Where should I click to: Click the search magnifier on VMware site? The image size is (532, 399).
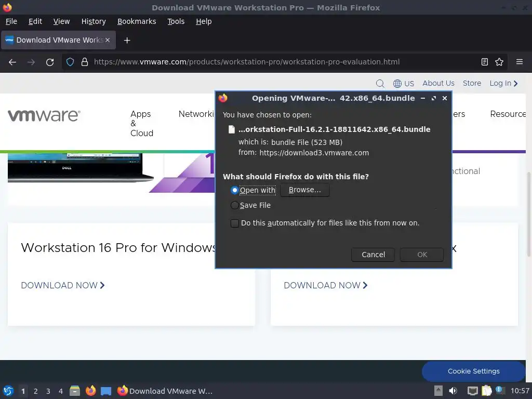pyautogui.click(x=380, y=84)
